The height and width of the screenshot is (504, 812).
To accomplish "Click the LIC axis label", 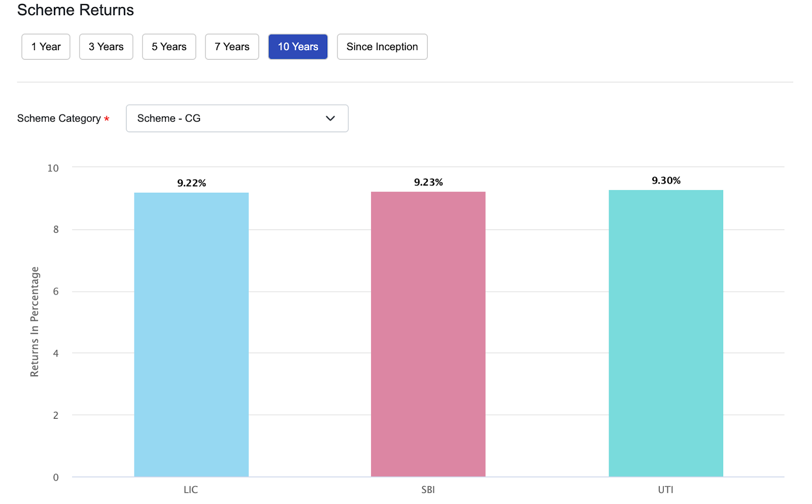I will [191, 490].
